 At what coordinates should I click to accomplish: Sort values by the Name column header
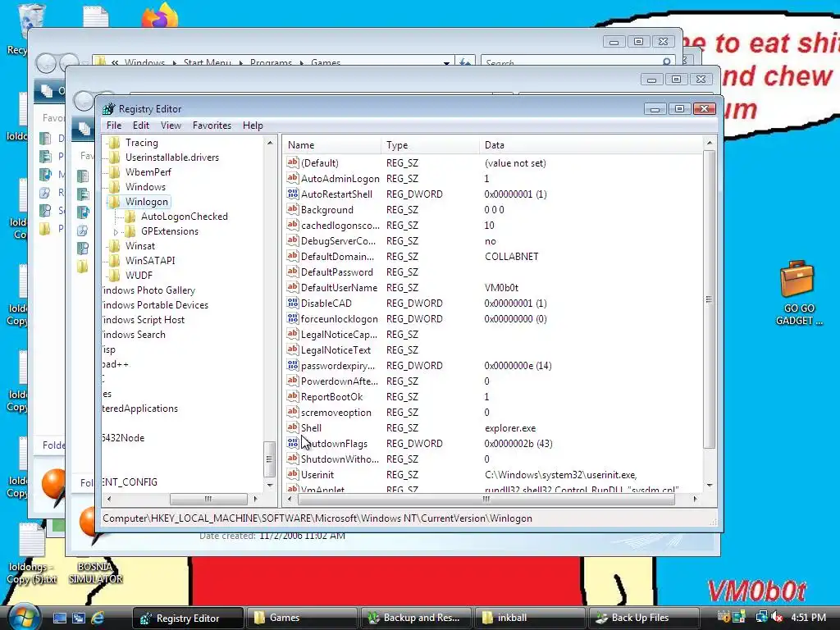coord(332,145)
